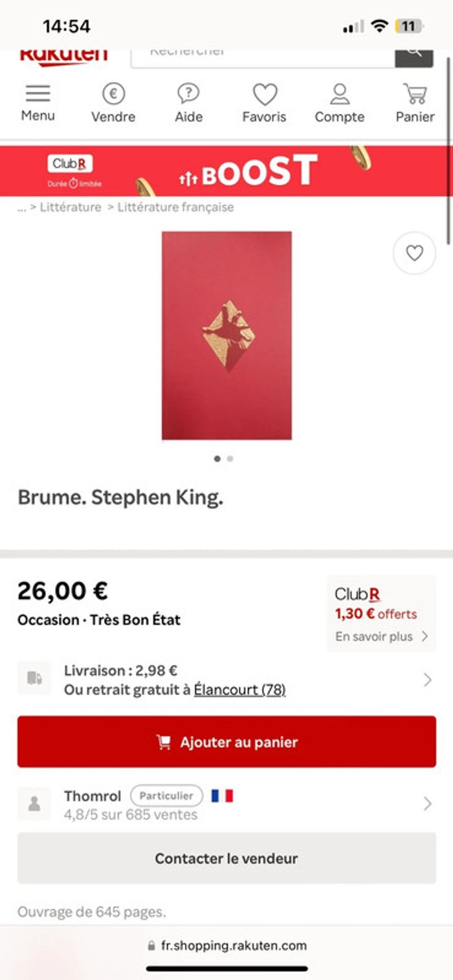Toggle favorite heart on the product image
Image resolution: width=453 pixels, height=980 pixels.
point(414,253)
